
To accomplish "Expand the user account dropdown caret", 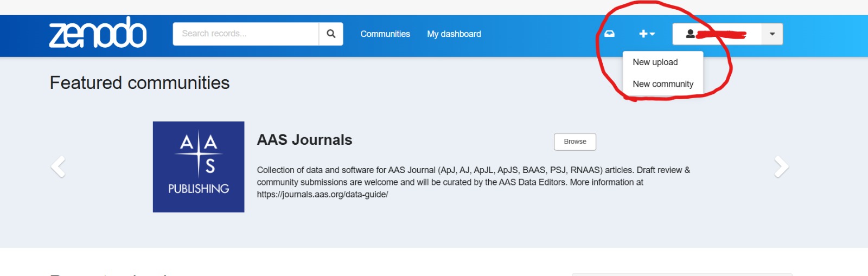I will click(x=772, y=34).
